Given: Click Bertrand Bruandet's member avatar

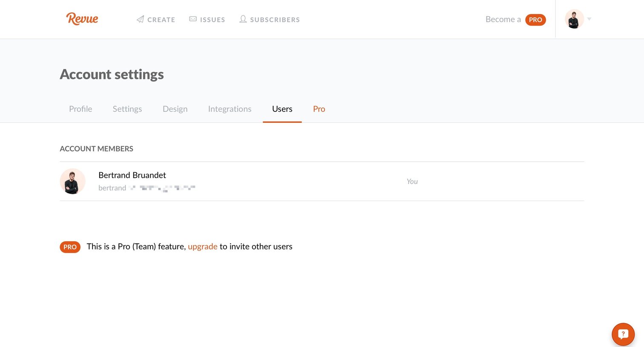Looking at the screenshot, I should [x=72, y=181].
